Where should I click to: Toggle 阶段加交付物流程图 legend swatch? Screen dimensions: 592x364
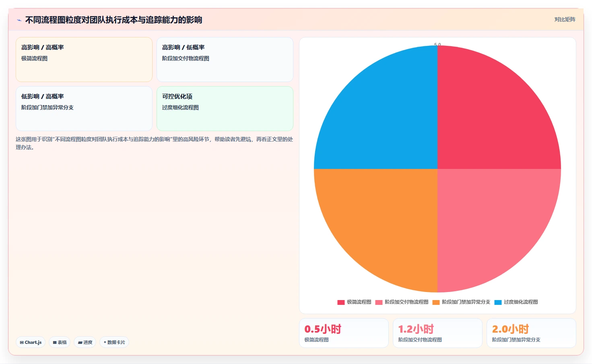(379, 302)
